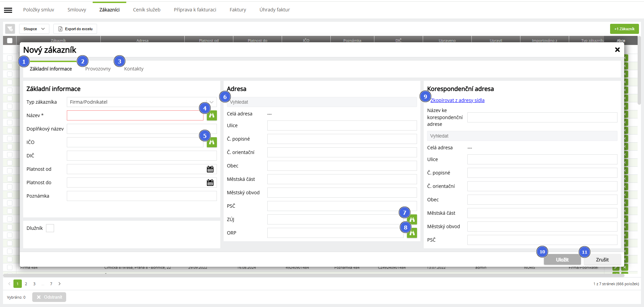Click the "1 z 7 stránek (666 položek)" text
The height and width of the screenshot is (307, 644).
click(616, 284)
